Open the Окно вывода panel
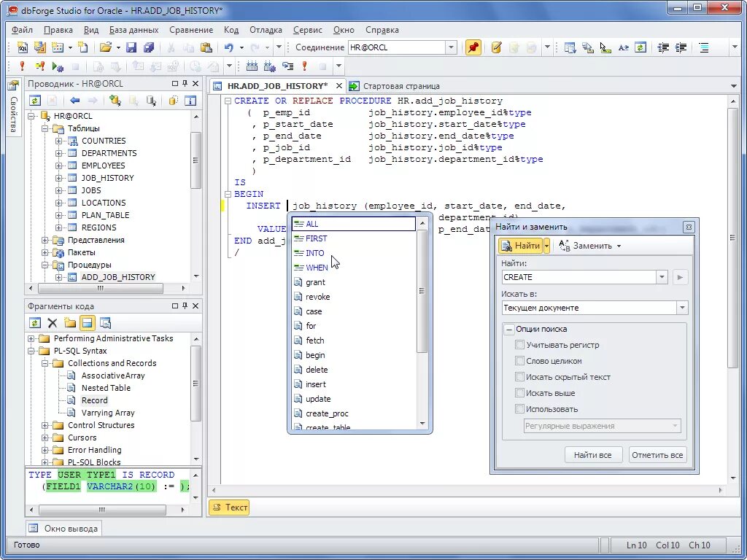Image resolution: width=747 pixels, height=560 pixels. pyautogui.click(x=64, y=528)
